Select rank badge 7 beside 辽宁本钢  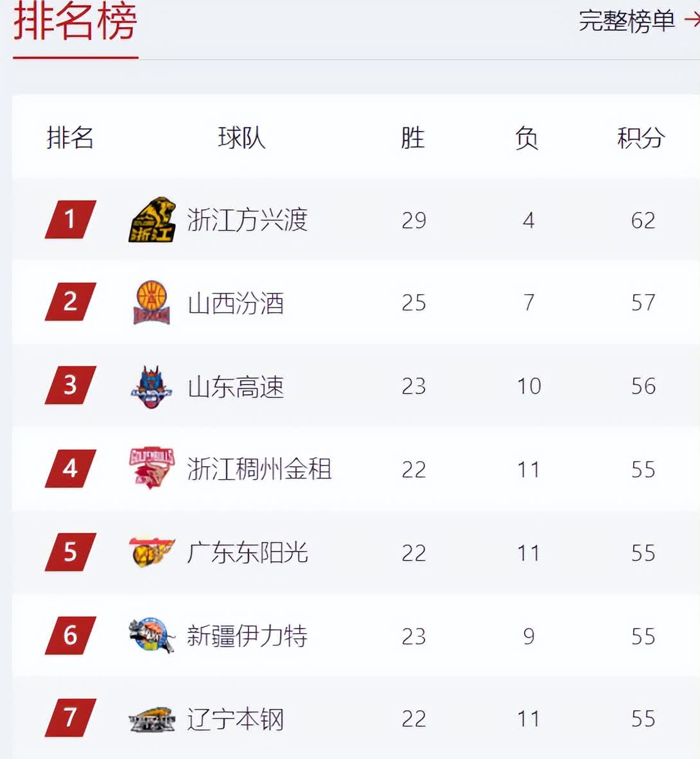(x=69, y=718)
